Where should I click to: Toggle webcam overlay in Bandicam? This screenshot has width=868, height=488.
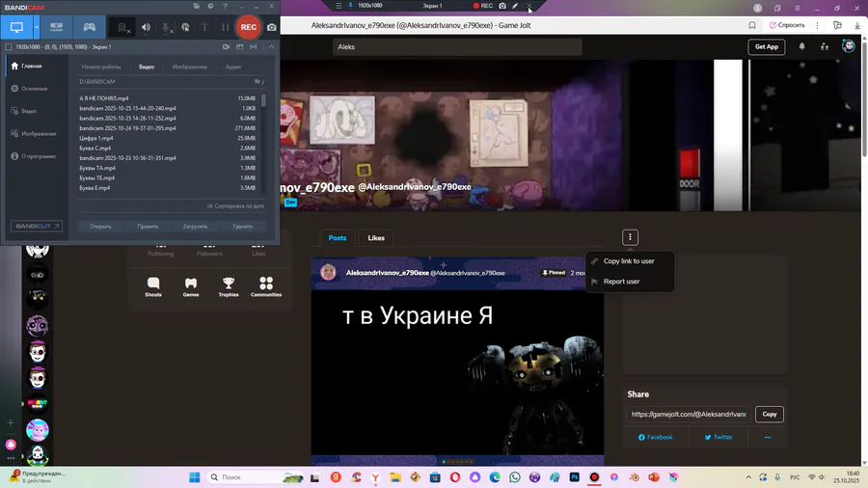click(122, 27)
